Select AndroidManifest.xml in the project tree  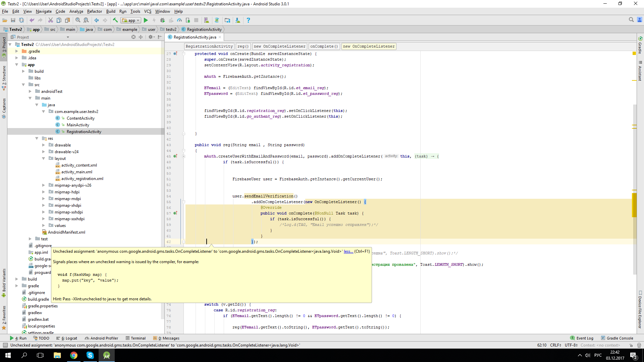tap(63, 232)
